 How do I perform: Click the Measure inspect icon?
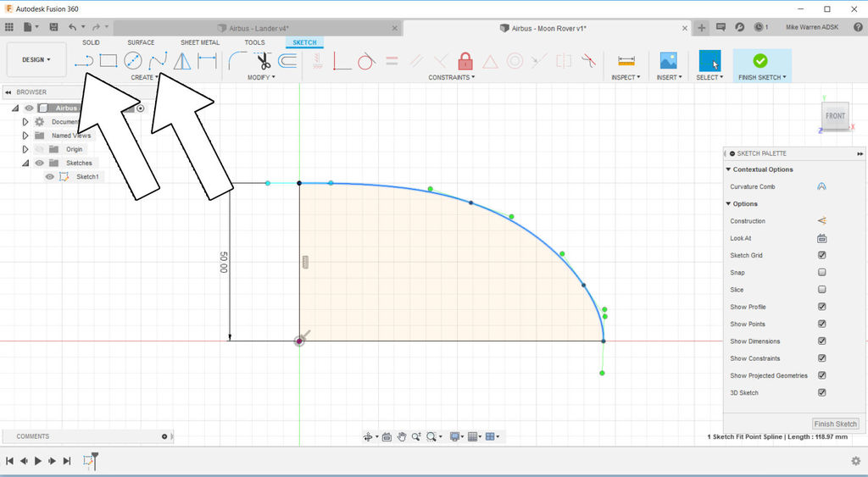pos(626,61)
